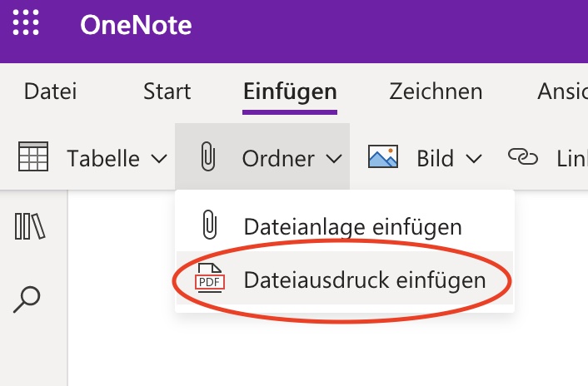Collapse the Ordner dropdown chevron

click(x=334, y=158)
